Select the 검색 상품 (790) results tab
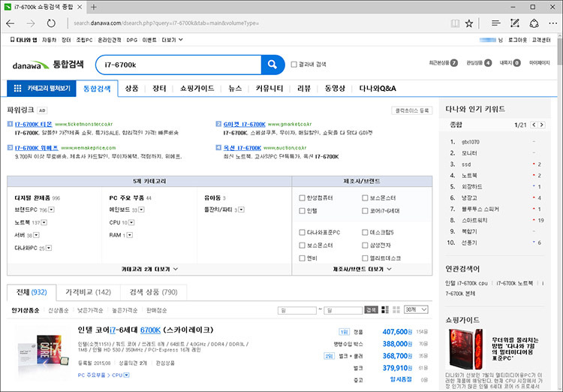 coord(154,292)
